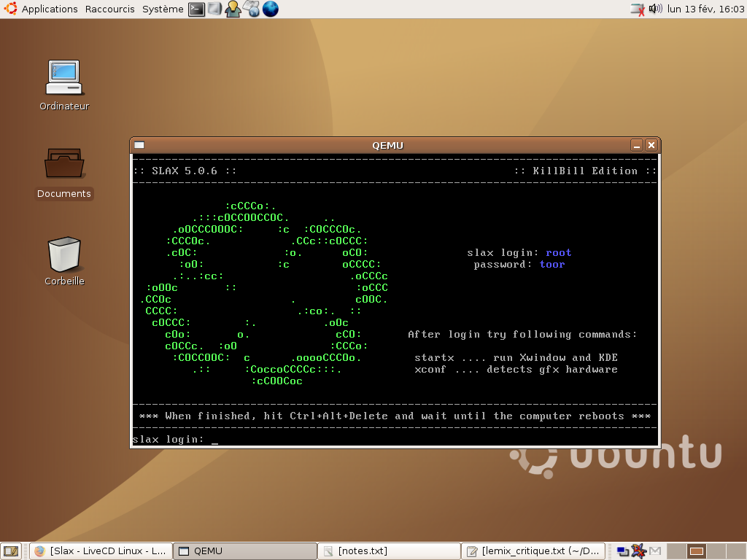Launch the blue globe web browser icon
The height and width of the screenshot is (560, 747).
pyautogui.click(x=270, y=9)
